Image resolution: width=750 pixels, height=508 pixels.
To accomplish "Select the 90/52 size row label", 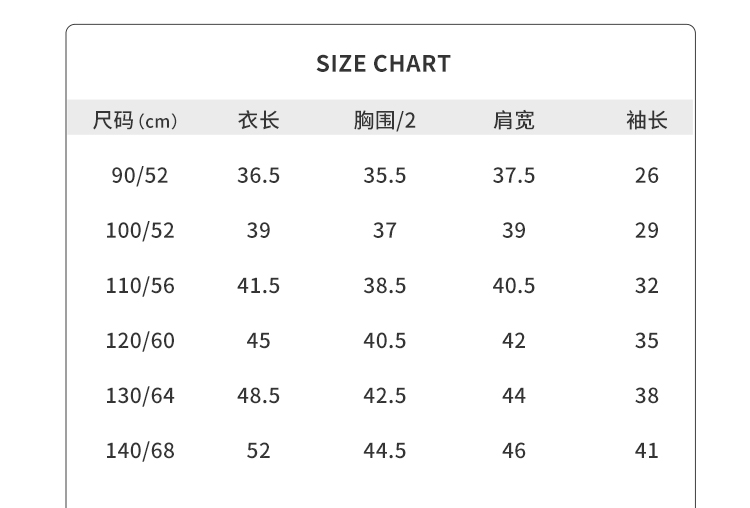I will (140, 176).
